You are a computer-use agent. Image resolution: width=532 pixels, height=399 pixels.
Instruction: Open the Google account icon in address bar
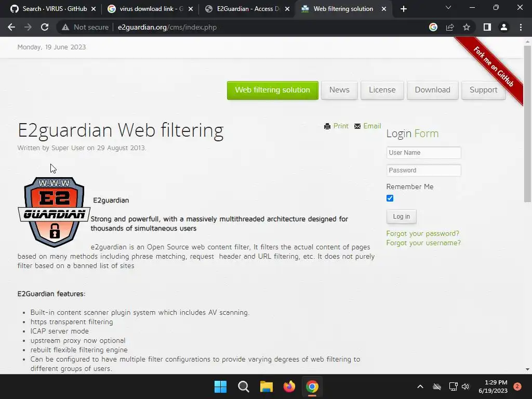click(433, 27)
